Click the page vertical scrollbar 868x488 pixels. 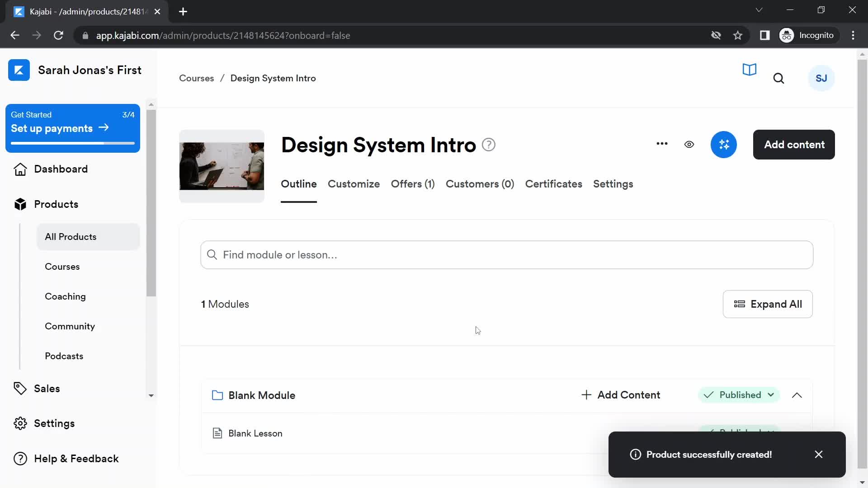[862, 264]
